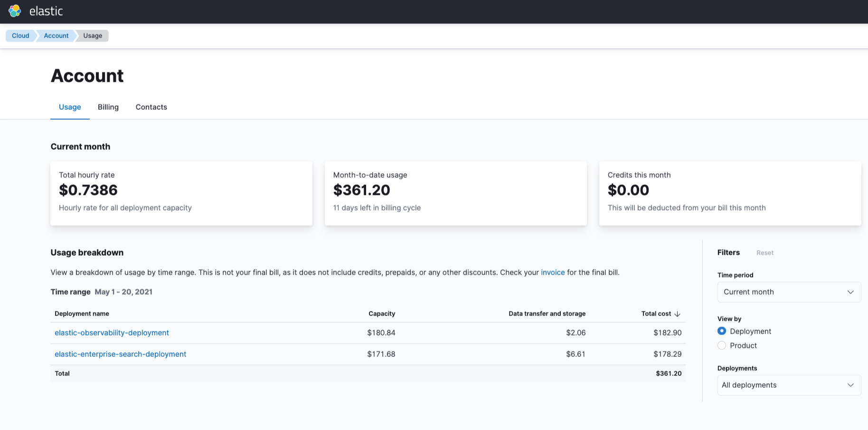Click the Usage breakdown heading

tap(87, 253)
